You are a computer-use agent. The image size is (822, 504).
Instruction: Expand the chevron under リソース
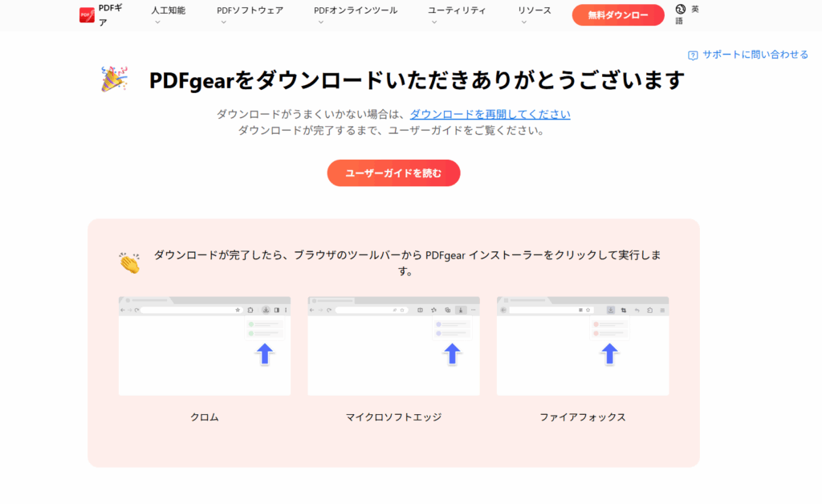[523, 22]
